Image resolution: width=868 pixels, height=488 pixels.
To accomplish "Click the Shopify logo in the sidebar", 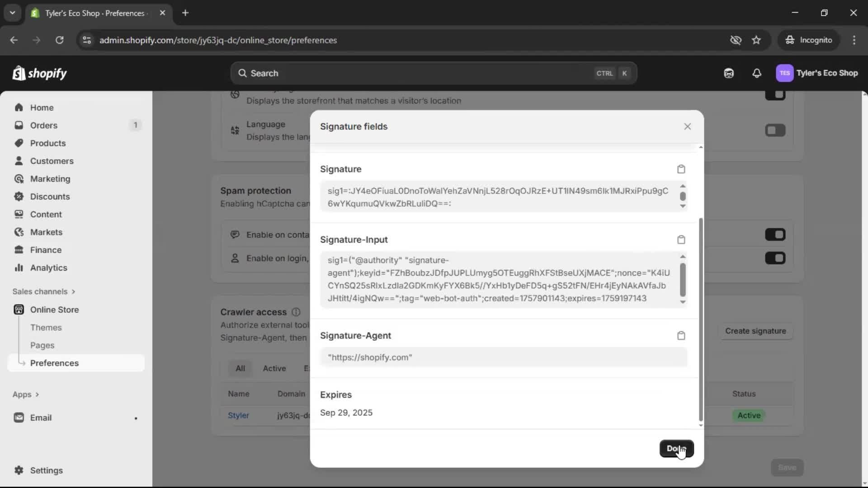I will click(40, 73).
